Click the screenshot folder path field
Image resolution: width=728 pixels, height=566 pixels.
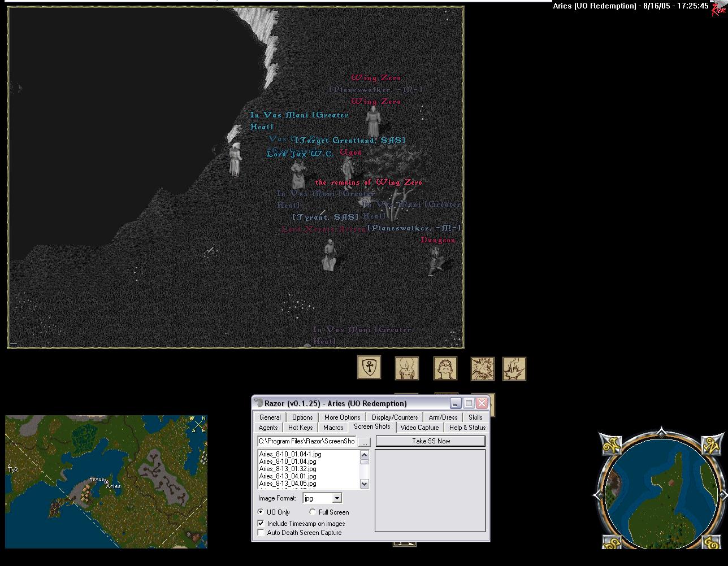pos(307,442)
